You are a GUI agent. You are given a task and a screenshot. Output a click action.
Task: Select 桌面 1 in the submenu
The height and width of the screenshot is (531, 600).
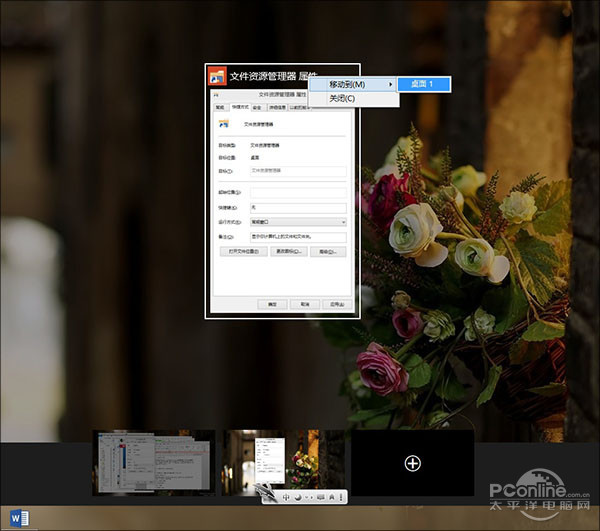coord(423,84)
